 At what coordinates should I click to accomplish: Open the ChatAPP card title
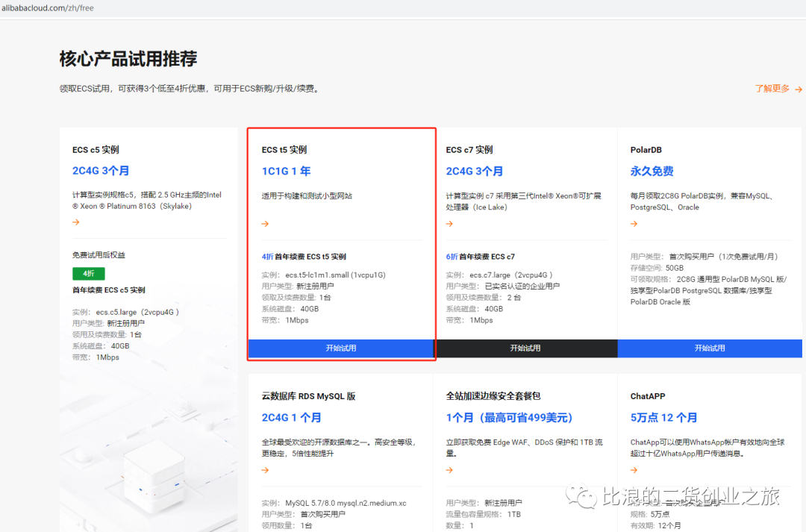tap(648, 395)
